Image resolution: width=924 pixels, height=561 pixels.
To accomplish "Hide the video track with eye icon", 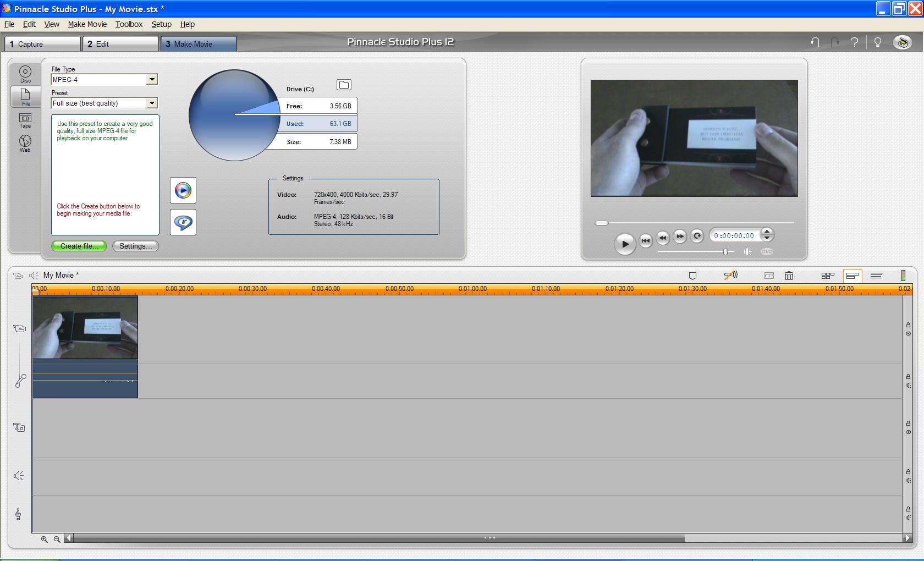I will pos(908,333).
